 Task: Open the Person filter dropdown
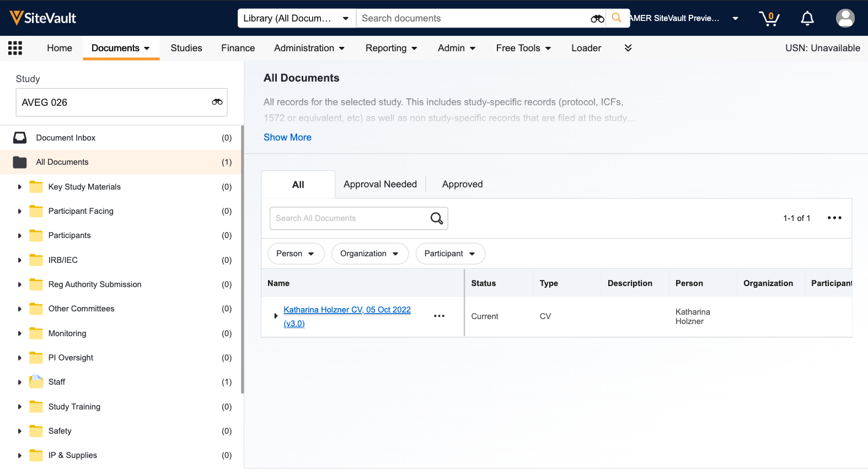tap(296, 254)
